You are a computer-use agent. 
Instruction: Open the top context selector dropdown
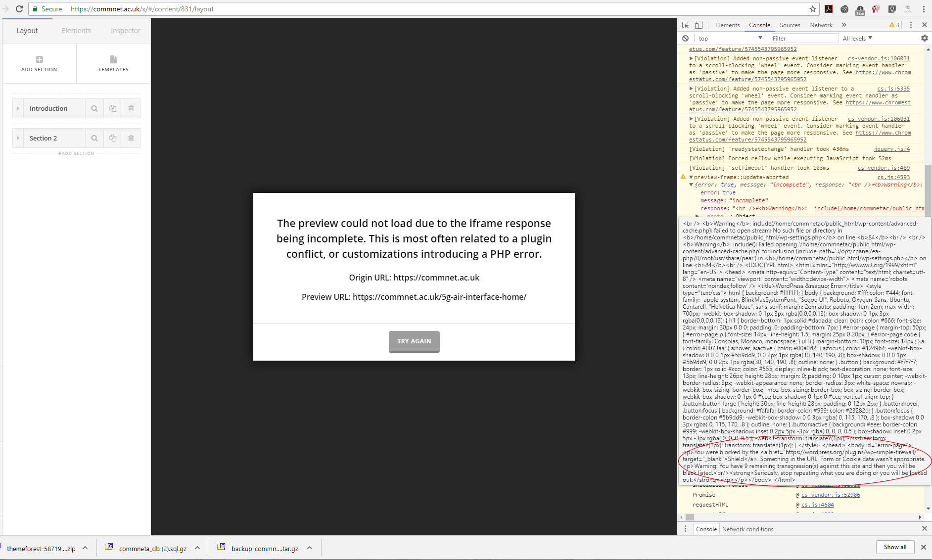730,39
